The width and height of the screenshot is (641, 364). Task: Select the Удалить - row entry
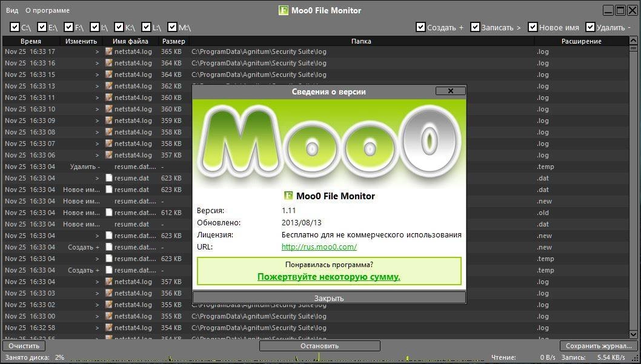click(85, 167)
